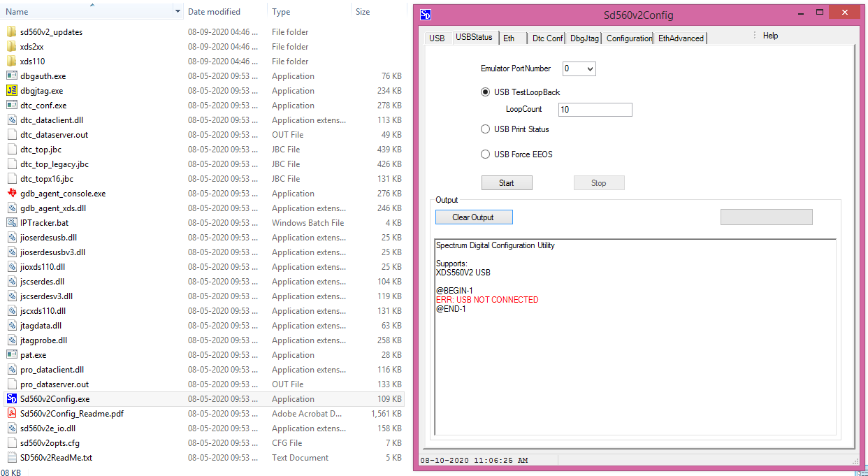Click the LoopCount input field
The width and height of the screenshot is (868, 476).
595,110
